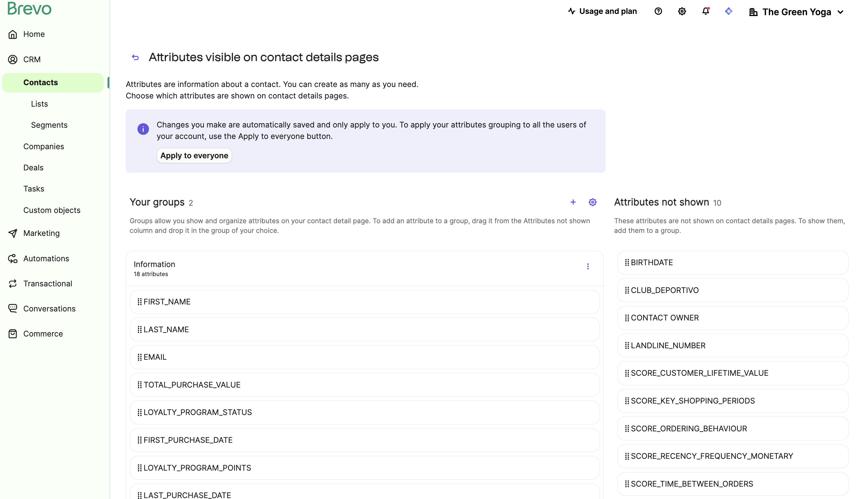Expand the CRM section in the sidebar

pos(32,59)
